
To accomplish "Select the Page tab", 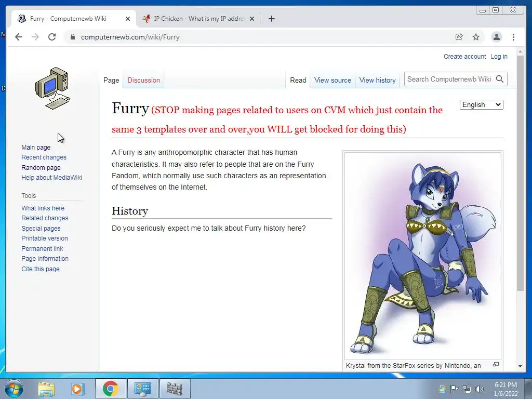I will coord(111,80).
